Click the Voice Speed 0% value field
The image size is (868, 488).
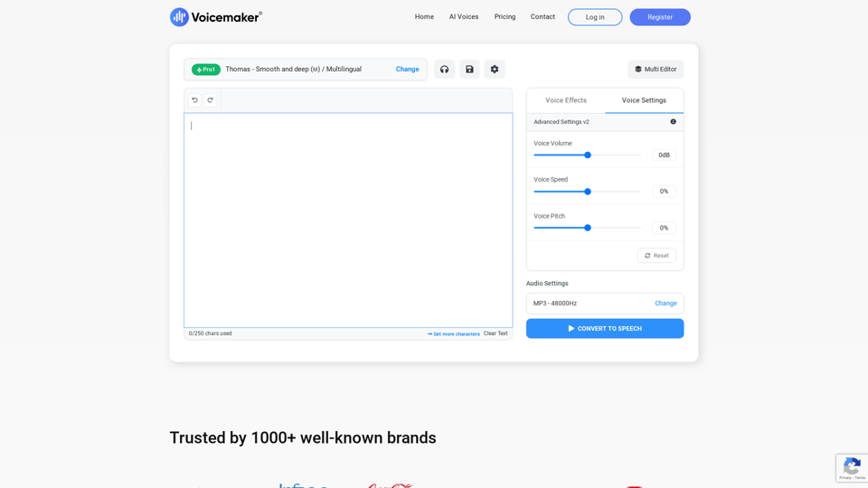(x=664, y=192)
